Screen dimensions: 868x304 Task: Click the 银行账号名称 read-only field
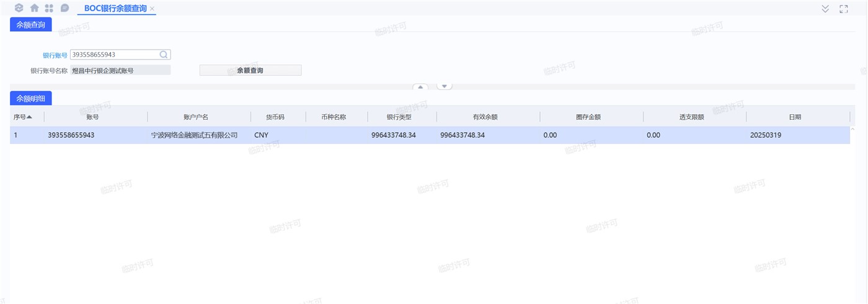click(120, 71)
